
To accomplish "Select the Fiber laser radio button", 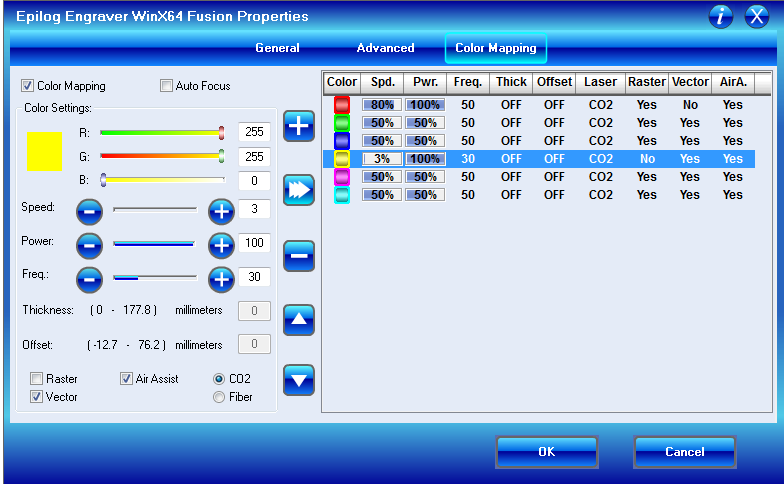I will (219, 397).
